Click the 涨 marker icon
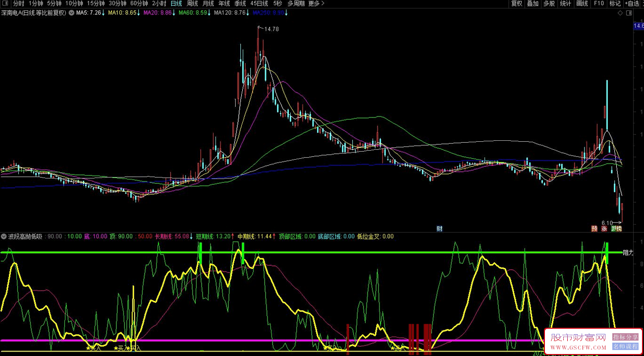 point(604,229)
